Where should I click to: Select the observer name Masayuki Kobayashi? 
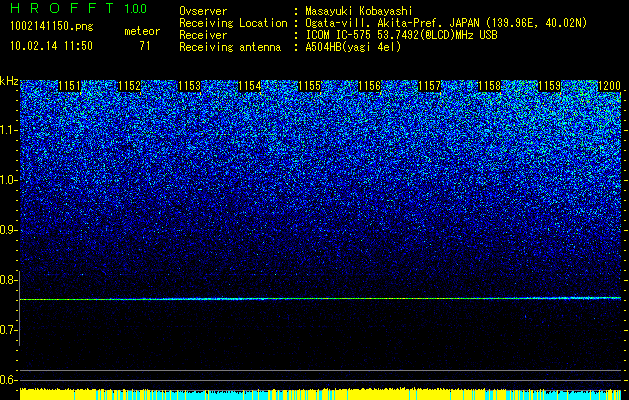click(359, 11)
